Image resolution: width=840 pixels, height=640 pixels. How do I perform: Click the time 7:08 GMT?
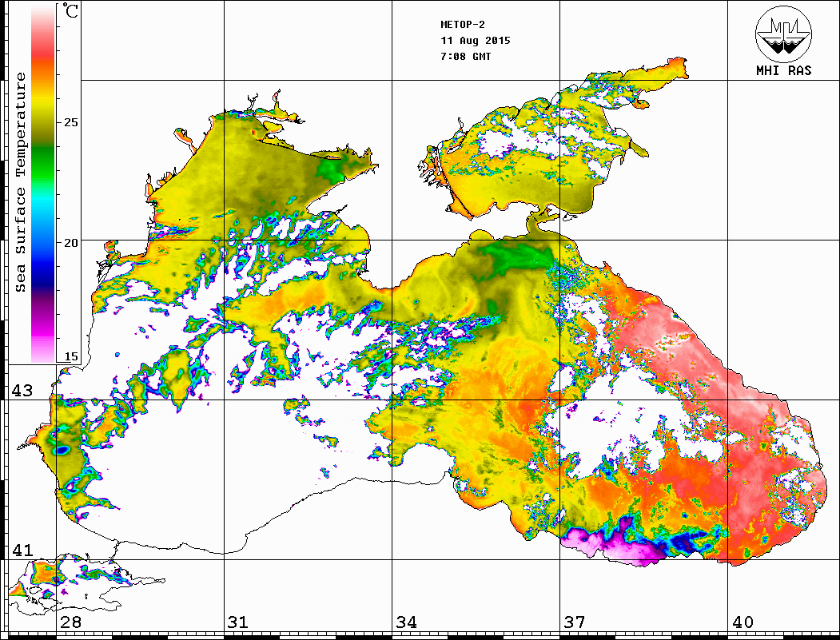point(466,56)
